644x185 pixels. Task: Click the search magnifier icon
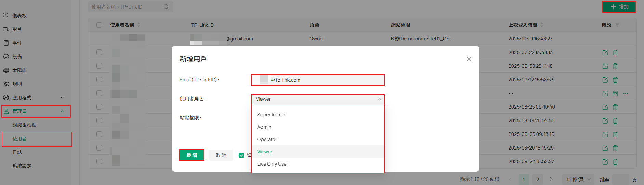pyautogui.click(x=166, y=7)
